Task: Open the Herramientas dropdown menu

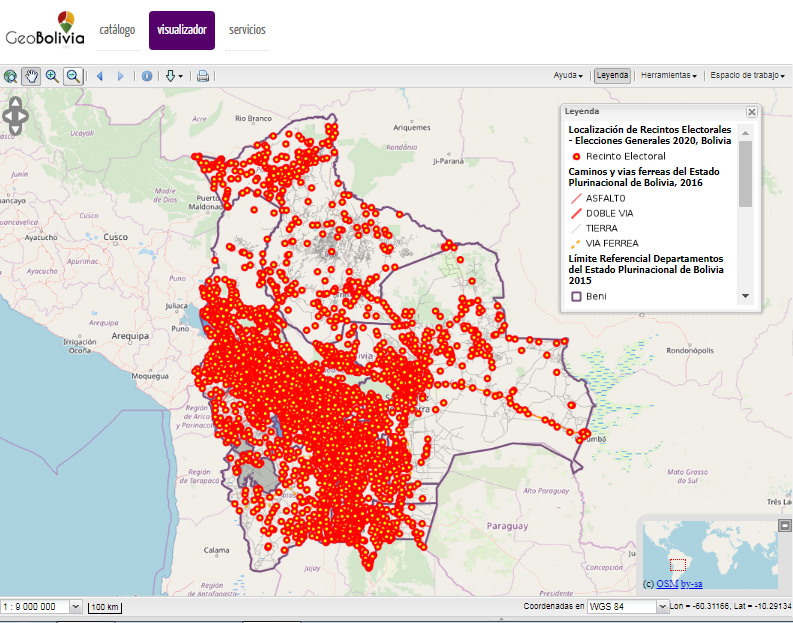Action: click(x=669, y=75)
